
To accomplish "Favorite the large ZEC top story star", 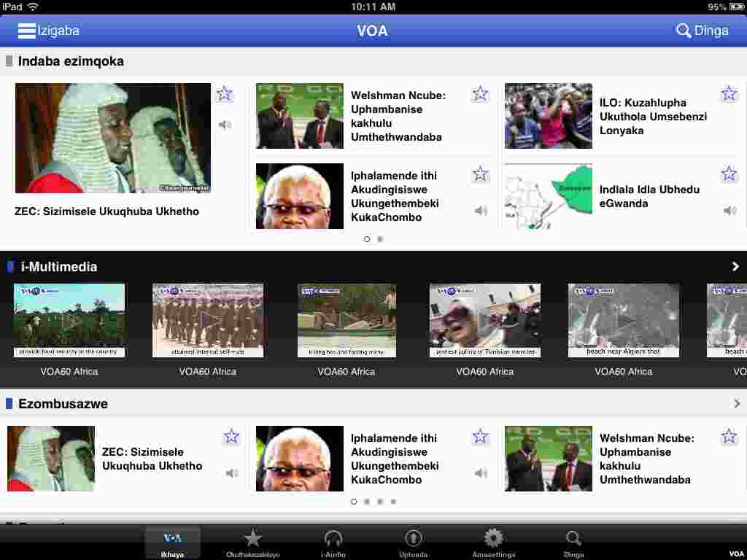I will [225, 94].
